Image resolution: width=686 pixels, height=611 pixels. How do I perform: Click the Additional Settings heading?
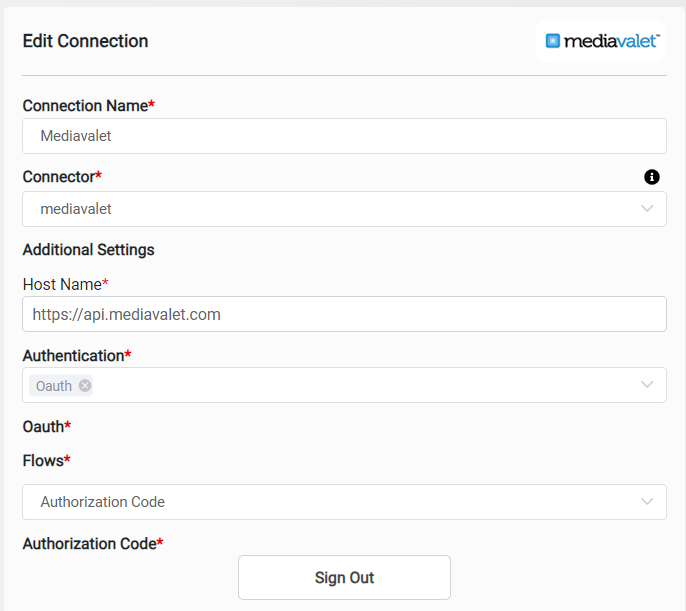click(88, 249)
